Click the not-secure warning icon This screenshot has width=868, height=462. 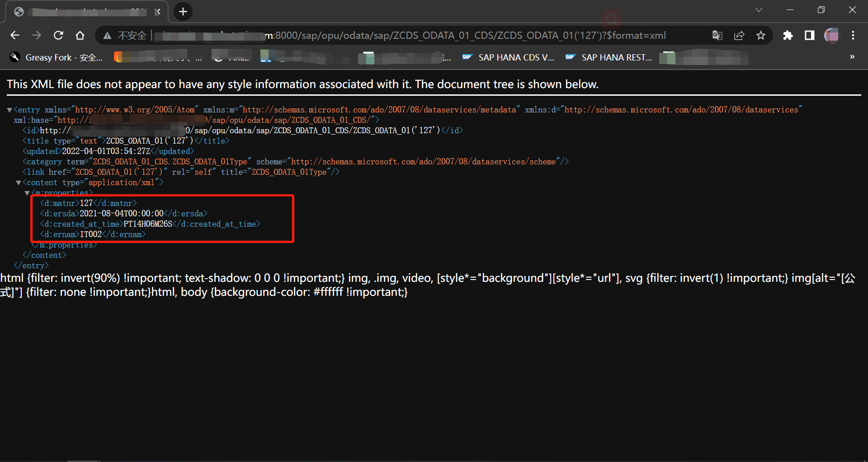coord(107,35)
